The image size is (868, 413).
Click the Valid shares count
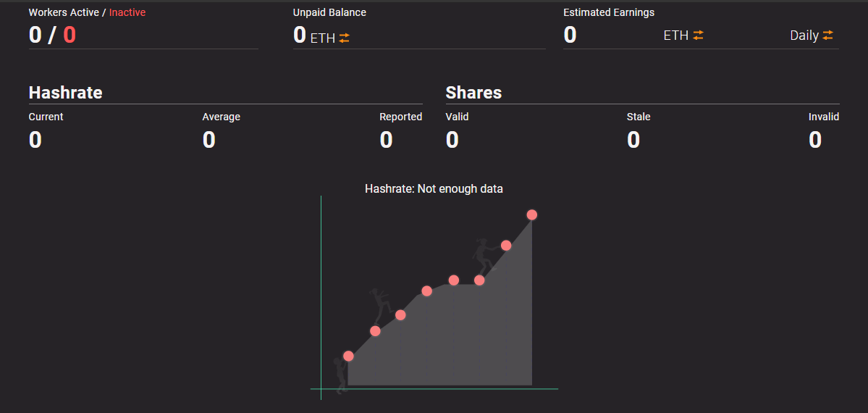click(452, 140)
